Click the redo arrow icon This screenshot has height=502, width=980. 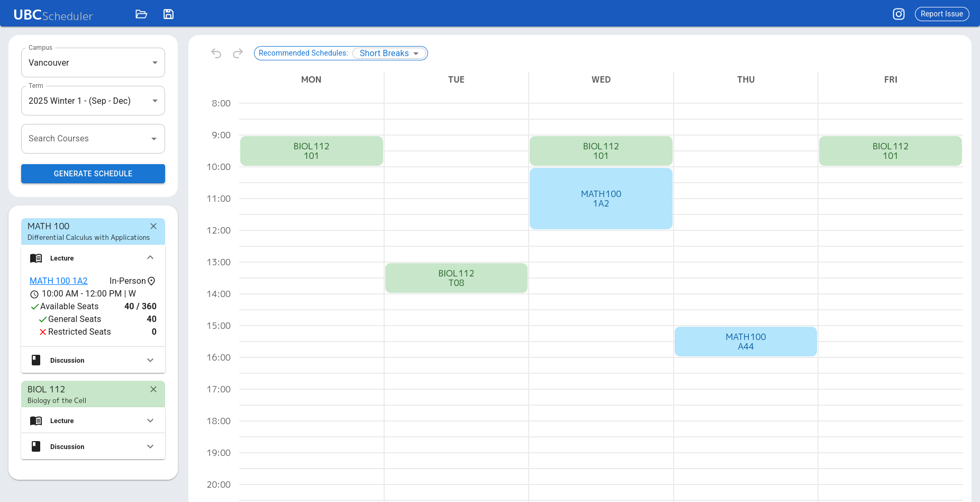(x=238, y=53)
